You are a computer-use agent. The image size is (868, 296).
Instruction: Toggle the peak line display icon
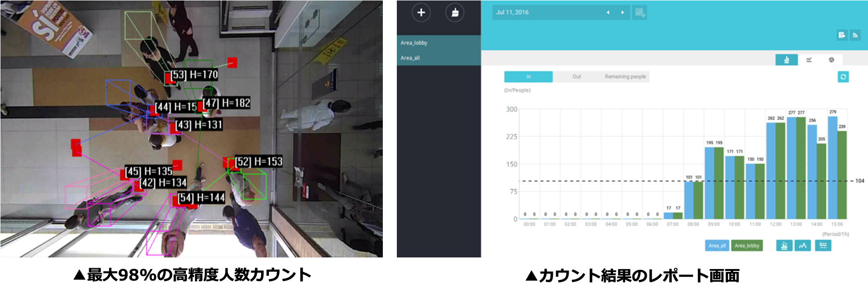click(x=802, y=246)
